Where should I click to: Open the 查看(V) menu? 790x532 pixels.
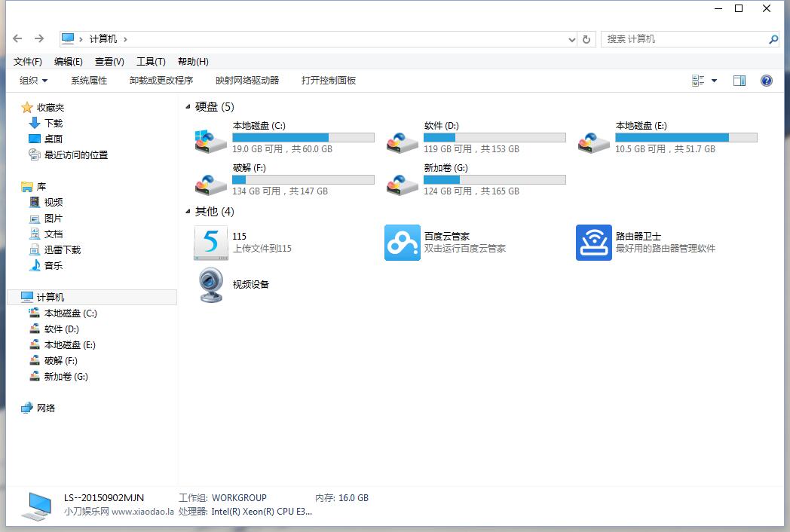coord(109,62)
